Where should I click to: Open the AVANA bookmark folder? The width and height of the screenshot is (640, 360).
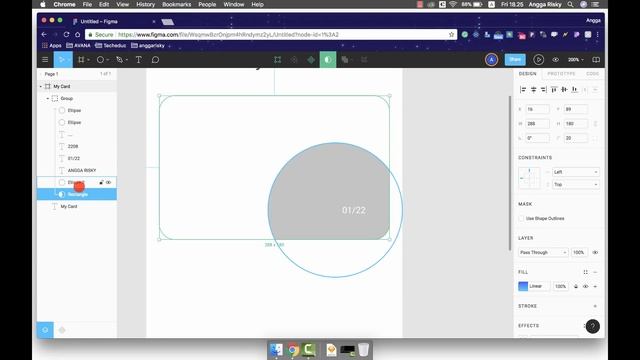coord(78,46)
